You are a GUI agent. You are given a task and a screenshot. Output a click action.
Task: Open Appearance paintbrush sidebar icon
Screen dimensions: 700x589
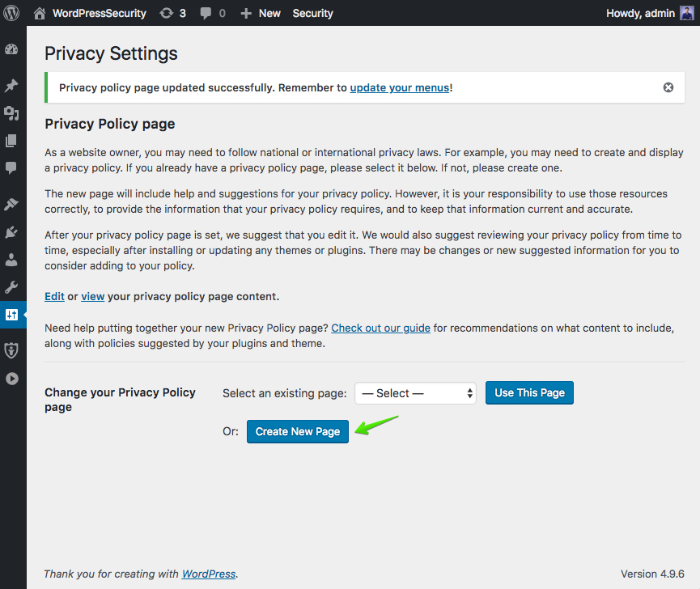[x=11, y=204]
